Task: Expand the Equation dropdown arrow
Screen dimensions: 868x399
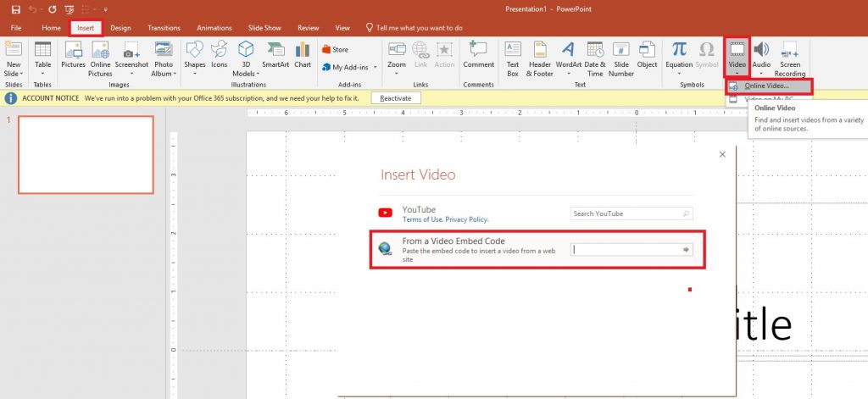Action: tap(679, 75)
